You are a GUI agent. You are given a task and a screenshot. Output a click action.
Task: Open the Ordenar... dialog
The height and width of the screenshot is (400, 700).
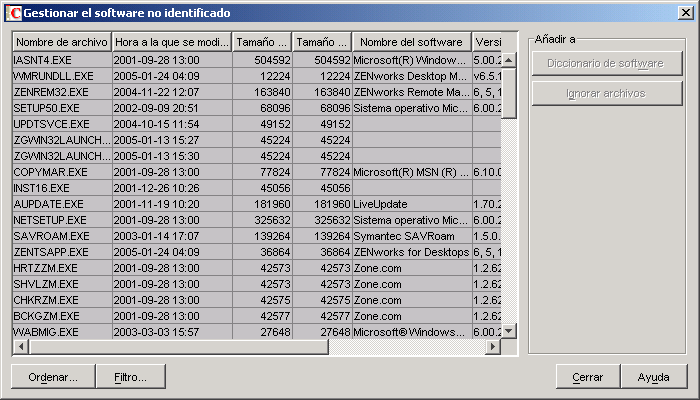coord(53,377)
